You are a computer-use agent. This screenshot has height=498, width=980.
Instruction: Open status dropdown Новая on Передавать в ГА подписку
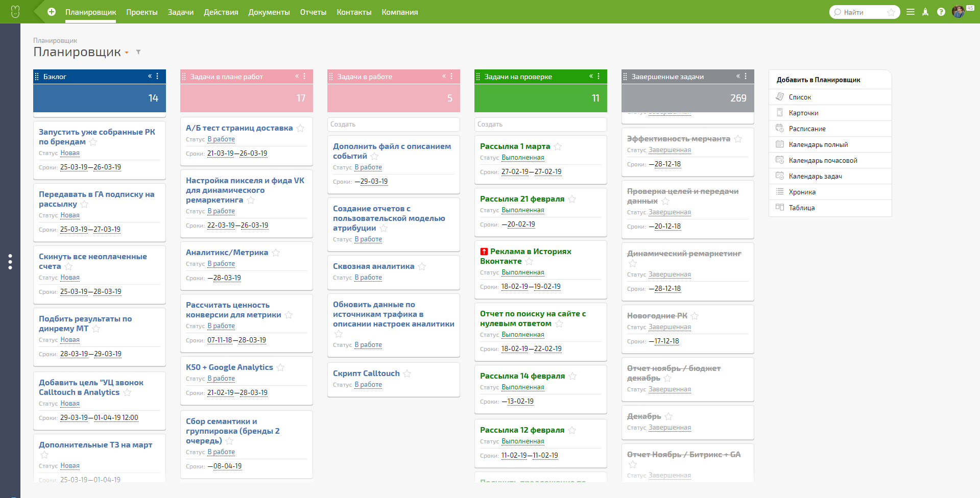pos(70,215)
